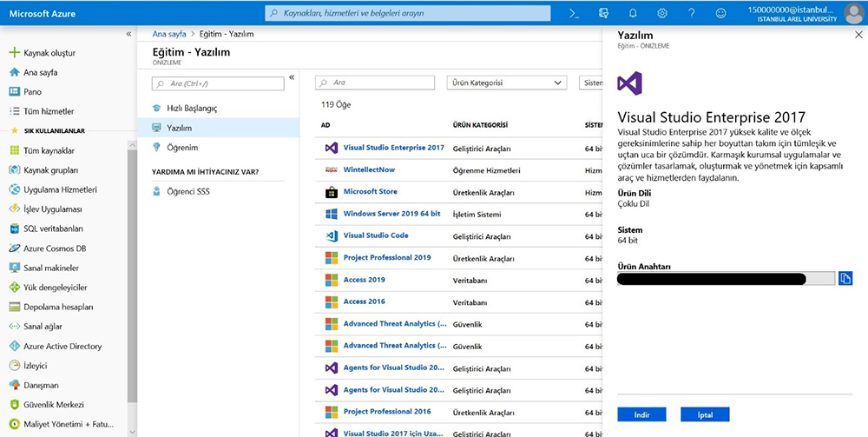Click the Güvenlik Merkezi shield icon
The height and width of the screenshot is (437, 868).
[x=15, y=405]
